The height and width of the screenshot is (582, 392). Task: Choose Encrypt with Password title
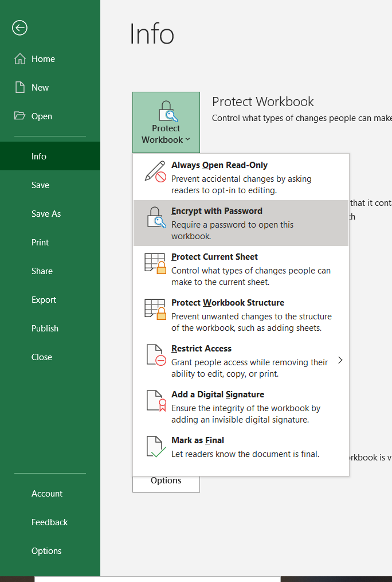pyautogui.click(x=217, y=211)
